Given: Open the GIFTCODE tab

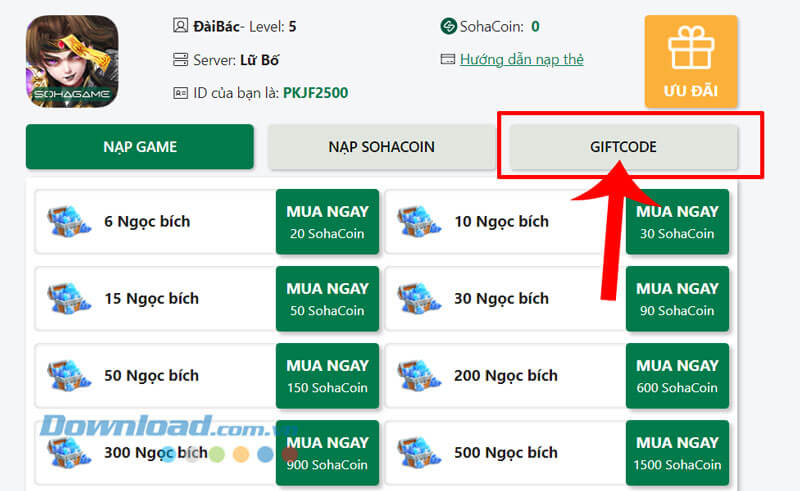Looking at the screenshot, I should click(x=623, y=146).
